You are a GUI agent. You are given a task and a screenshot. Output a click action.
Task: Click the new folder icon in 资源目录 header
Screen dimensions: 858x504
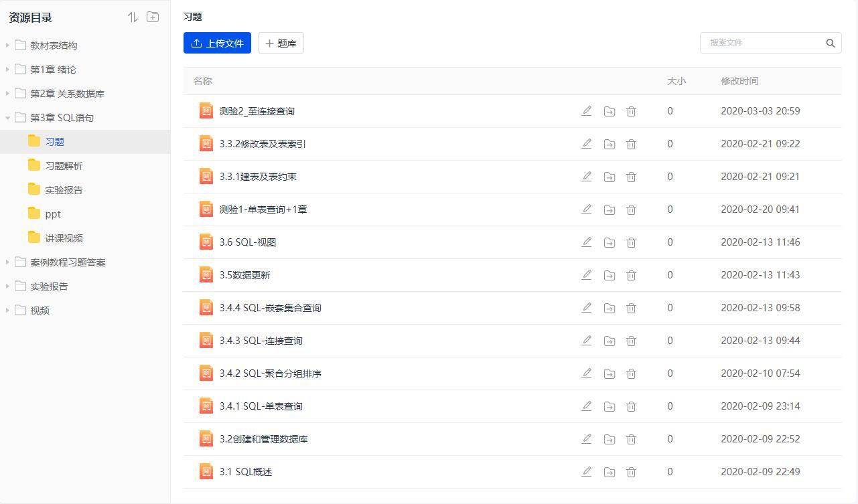click(x=153, y=17)
